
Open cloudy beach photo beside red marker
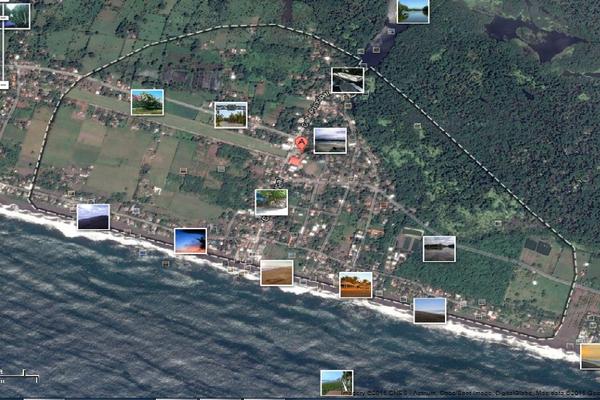pos(330,140)
